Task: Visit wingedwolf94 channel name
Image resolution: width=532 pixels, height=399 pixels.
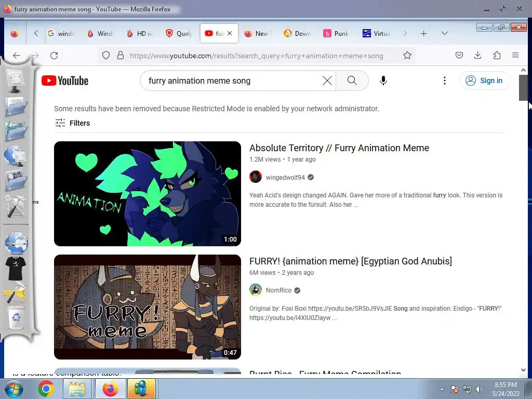Action: (x=285, y=177)
